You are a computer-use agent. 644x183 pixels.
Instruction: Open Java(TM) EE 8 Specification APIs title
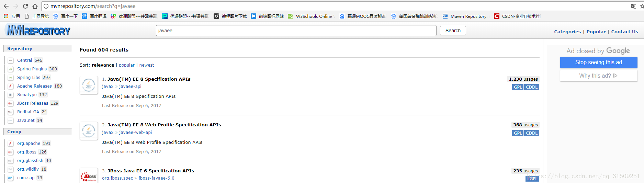tap(149, 79)
